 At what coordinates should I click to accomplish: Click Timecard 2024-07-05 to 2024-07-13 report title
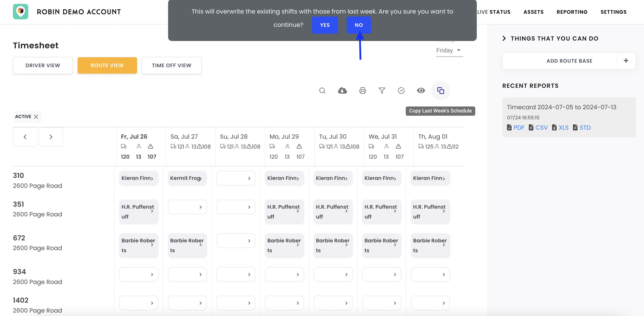(x=562, y=107)
